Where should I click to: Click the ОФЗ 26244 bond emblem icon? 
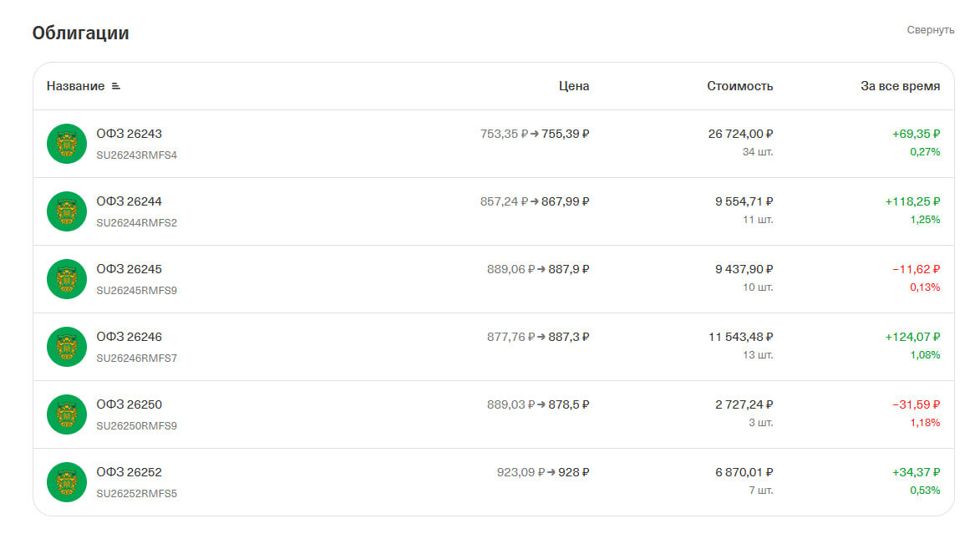(x=67, y=211)
